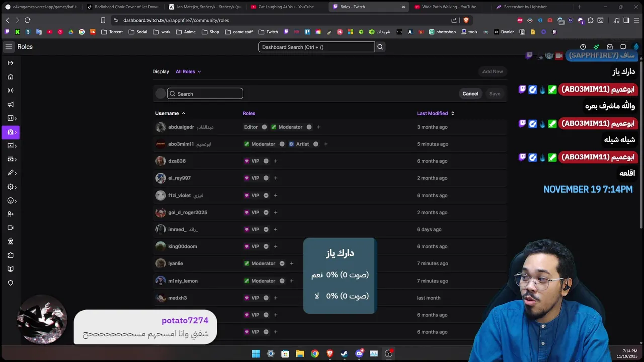Click the Brave shields icon in address bar

(x=466, y=20)
